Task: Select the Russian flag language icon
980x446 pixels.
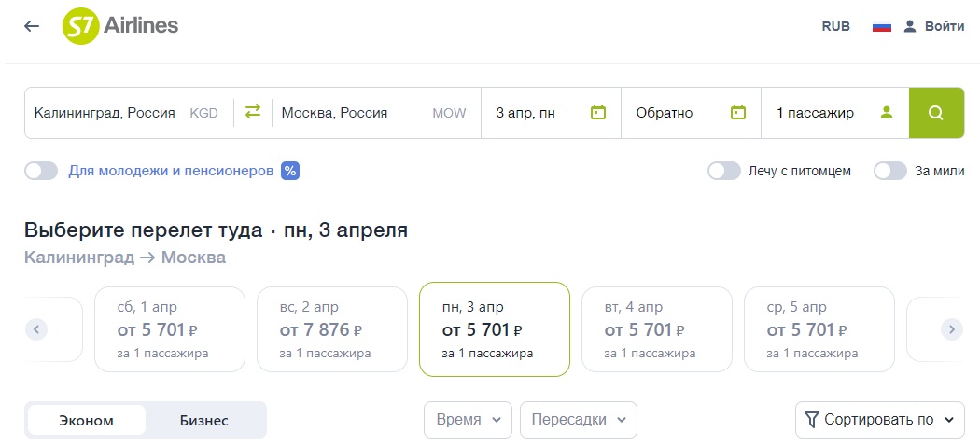Action: pyautogui.click(x=881, y=27)
